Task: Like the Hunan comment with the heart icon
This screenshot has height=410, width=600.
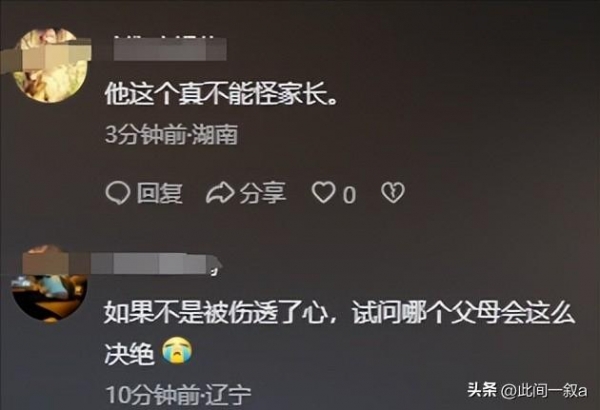Action: tap(323, 193)
